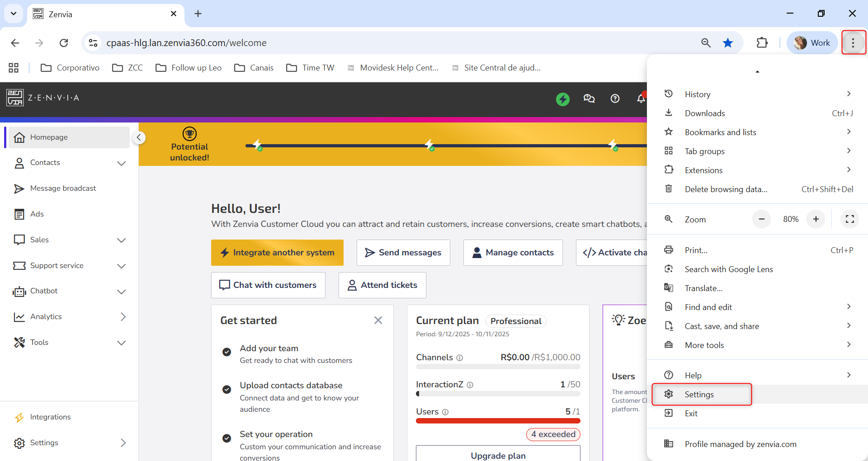Toggle the Add your team check item
The height and width of the screenshot is (461, 868).
227,352
